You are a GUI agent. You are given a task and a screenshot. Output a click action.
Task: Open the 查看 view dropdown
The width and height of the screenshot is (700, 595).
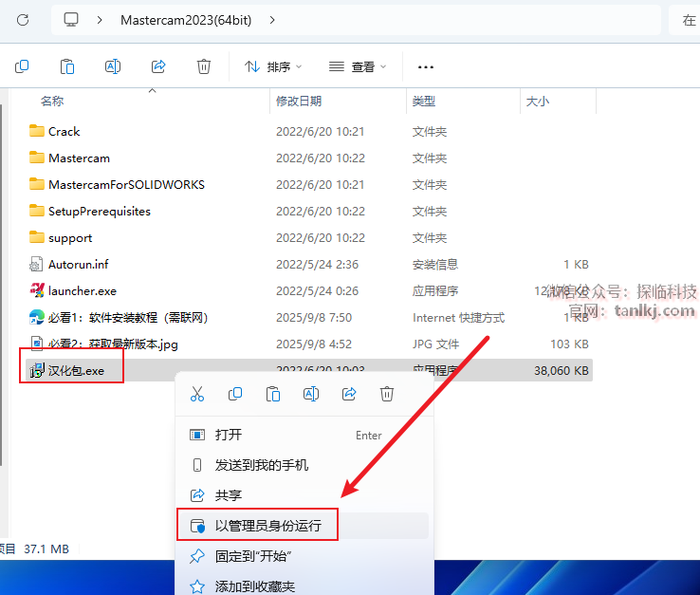tap(358, 66)
